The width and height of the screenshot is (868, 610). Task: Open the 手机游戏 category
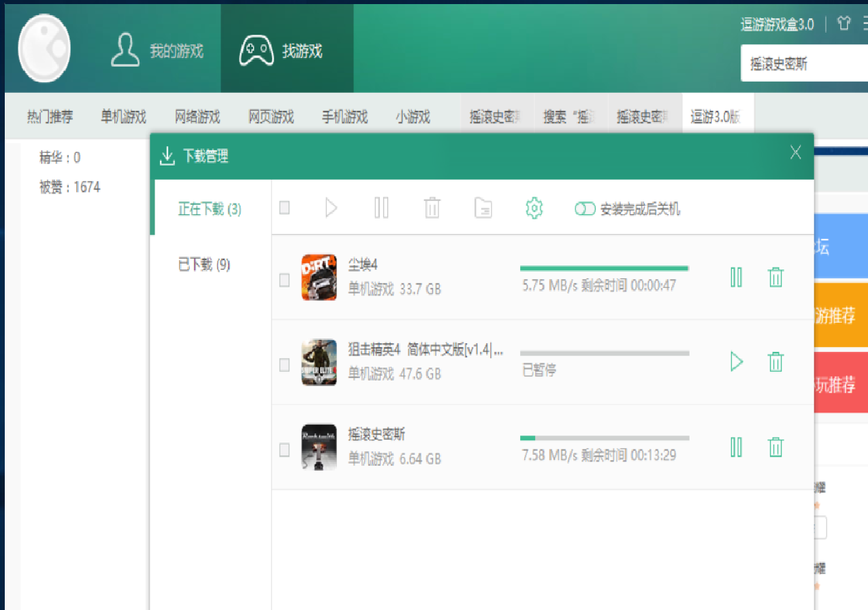pos(344,116)
